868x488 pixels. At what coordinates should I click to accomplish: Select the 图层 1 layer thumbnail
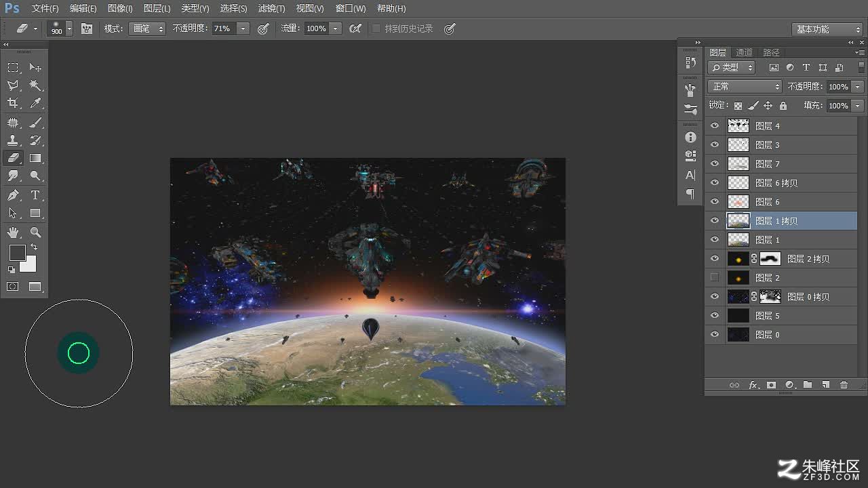(738, 240)
